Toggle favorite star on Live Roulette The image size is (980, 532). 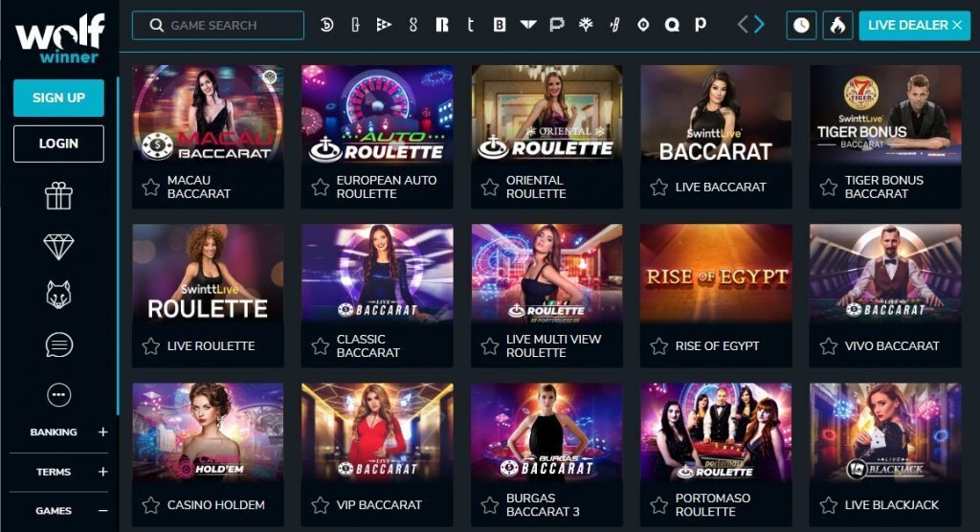point(150,345)
